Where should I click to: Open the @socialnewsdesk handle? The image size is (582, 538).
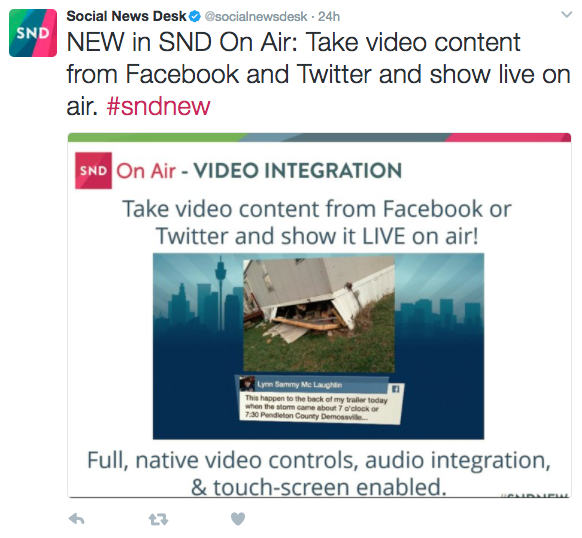coord(256,17)
